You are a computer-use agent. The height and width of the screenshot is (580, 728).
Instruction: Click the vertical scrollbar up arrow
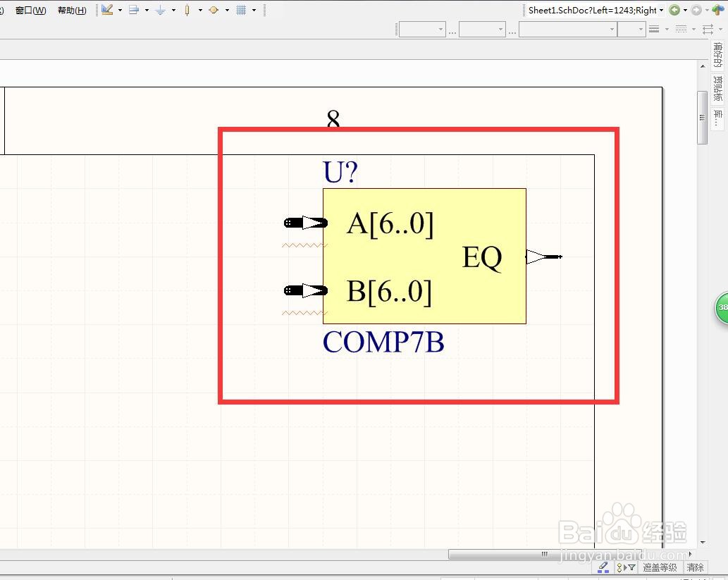pos(703,67)
